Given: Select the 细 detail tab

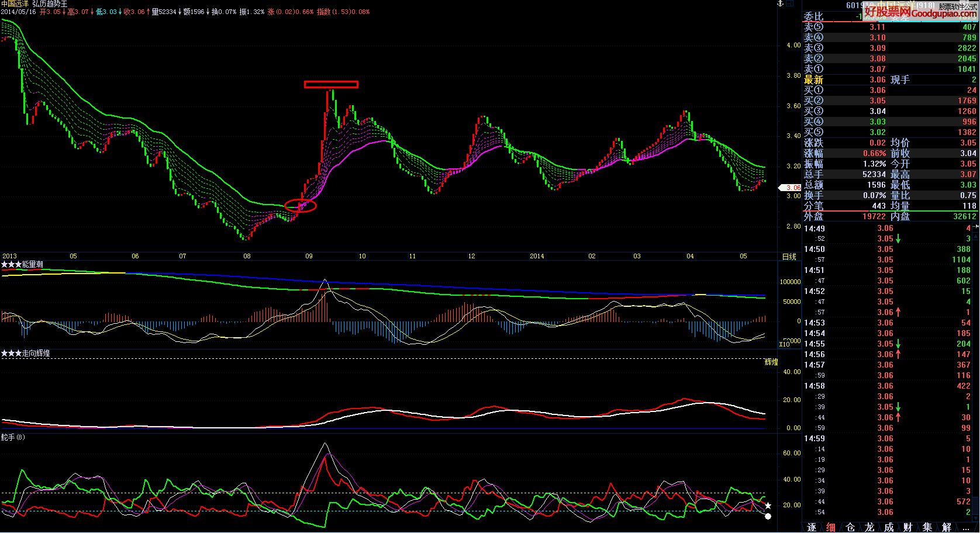Looking at the screenshot, I should coord(831,527).
